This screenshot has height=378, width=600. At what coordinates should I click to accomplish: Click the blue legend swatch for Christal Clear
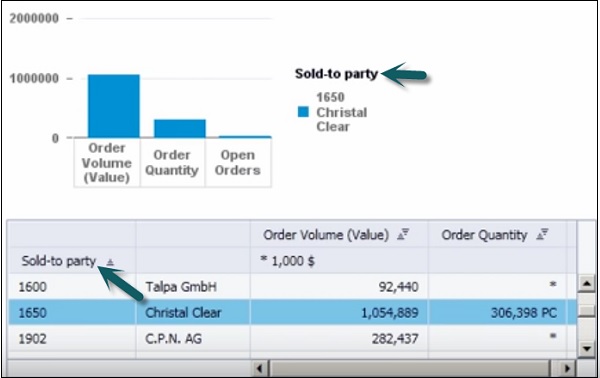coord(303,112)
